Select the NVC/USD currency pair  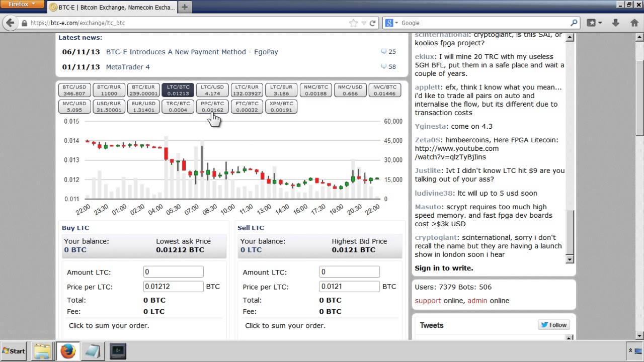tap(74, 107)
